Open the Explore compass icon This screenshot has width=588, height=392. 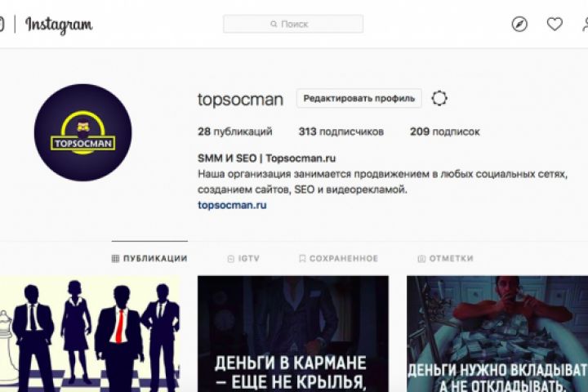pyautogui.click(x=519, y=24)
